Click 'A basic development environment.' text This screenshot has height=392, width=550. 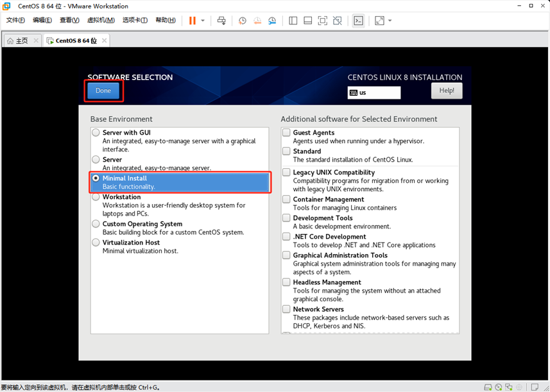pyautogui.click(x=342, y=226)
